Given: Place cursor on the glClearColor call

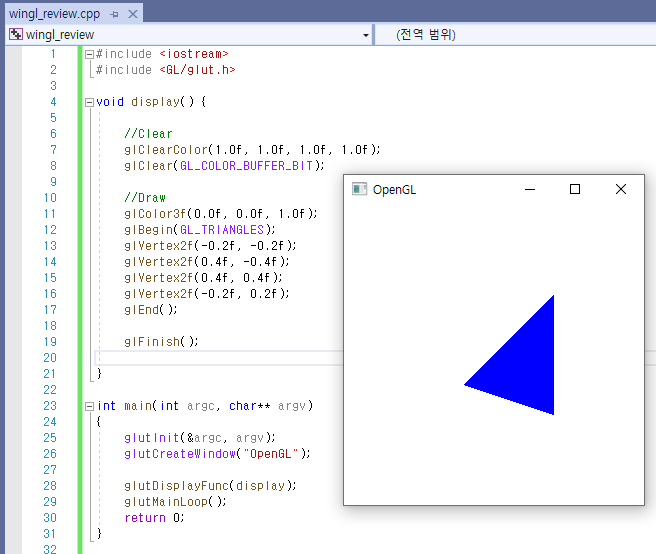Looking at the screenshot, I should point(252,150).
